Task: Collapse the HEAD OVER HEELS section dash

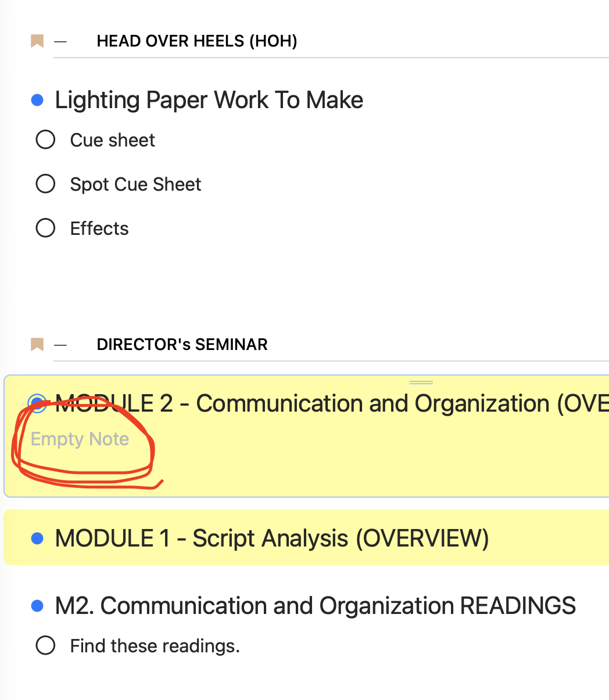Action: pos(60,41)
